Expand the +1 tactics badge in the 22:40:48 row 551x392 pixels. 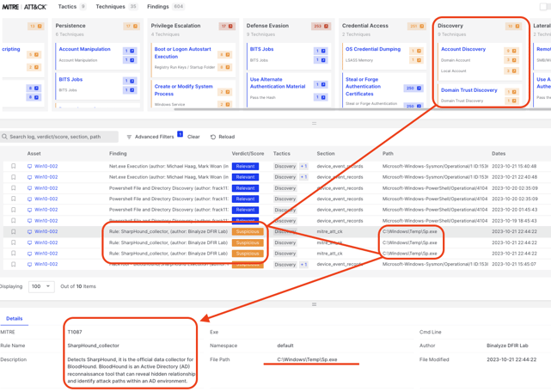[303, 177]
